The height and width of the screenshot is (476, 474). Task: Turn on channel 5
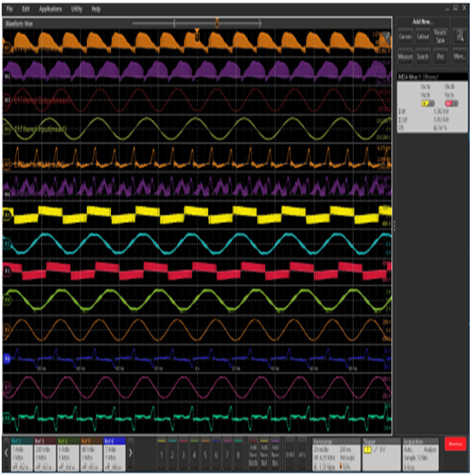206,455
